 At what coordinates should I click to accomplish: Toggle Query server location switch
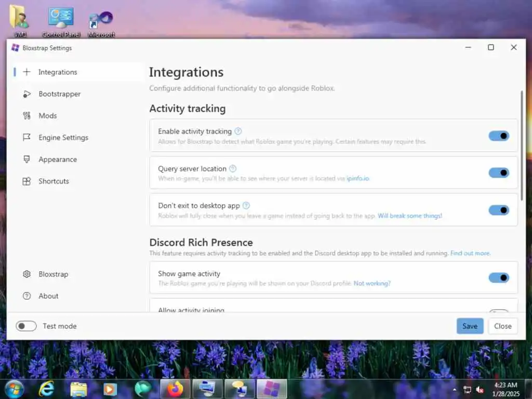(x=499, y=172)
